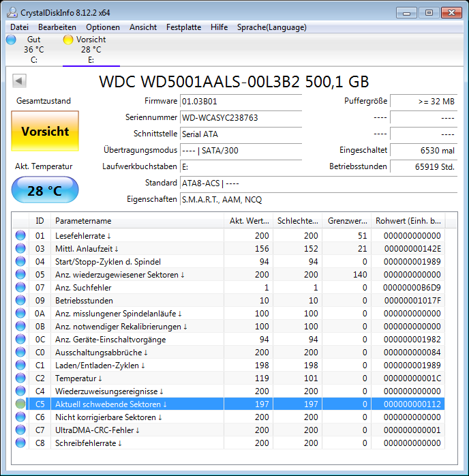Click status circle of C2 Temperatur row
Screen dimensions: 469x476
(x=20, y=378)
